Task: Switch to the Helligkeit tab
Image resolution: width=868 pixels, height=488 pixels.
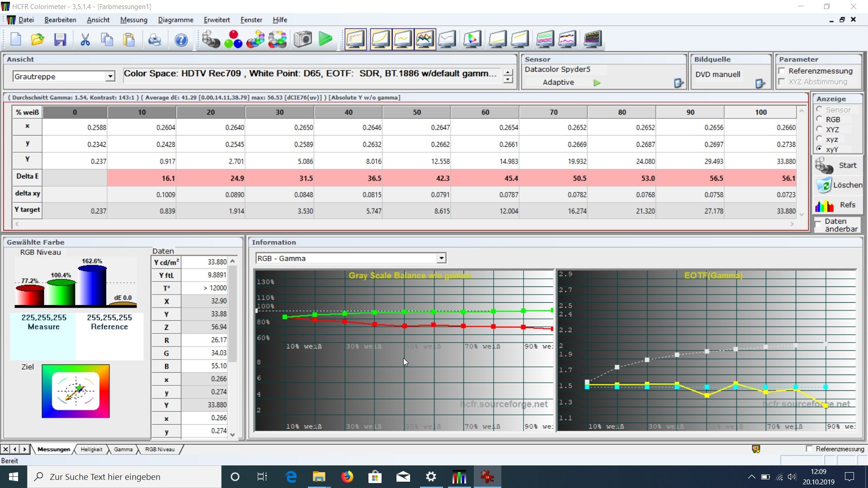Action: (x=91, y=449)
